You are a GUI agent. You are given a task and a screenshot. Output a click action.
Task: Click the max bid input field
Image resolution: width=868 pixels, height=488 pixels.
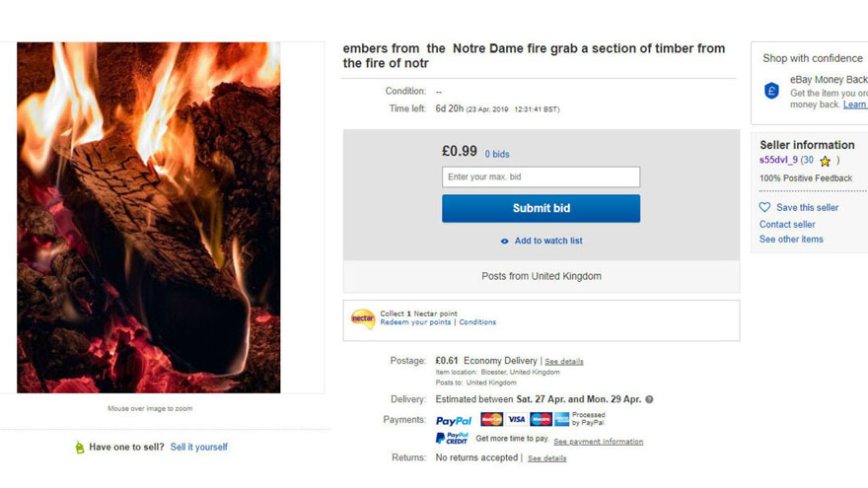[x=541, y=177]
